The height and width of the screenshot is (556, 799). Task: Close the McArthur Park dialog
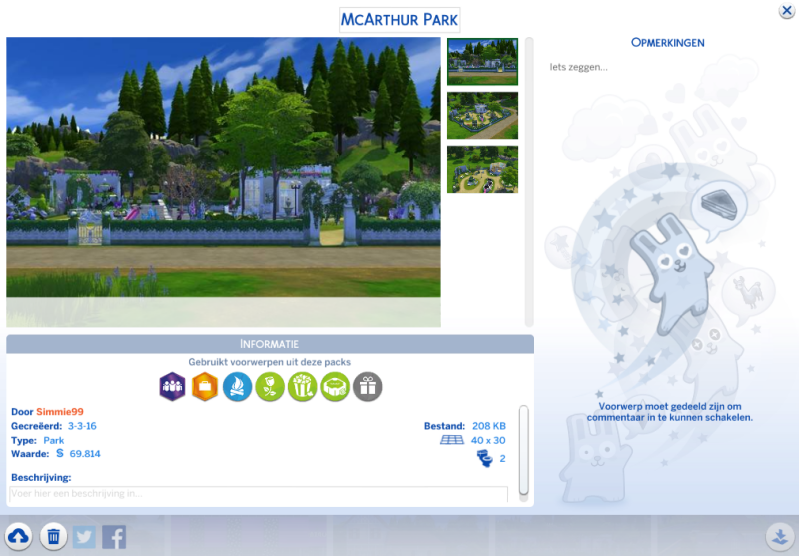(x=787, y=11)
